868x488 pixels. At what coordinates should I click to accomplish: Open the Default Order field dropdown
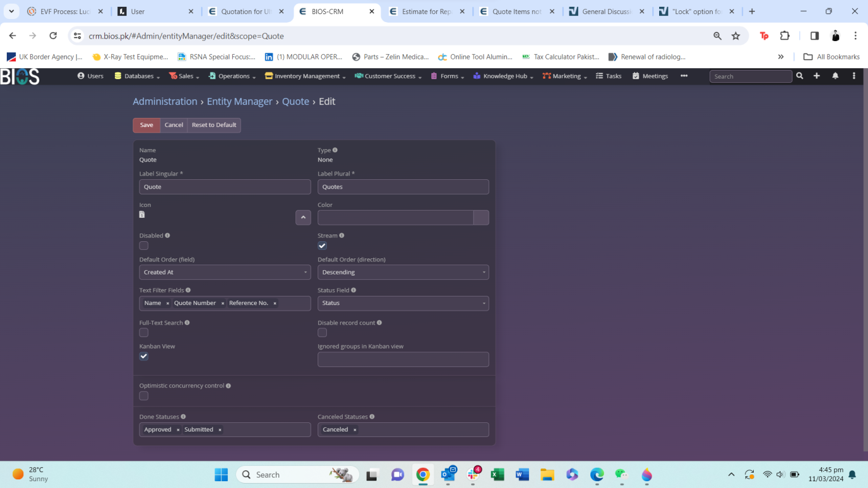point(225,273)
